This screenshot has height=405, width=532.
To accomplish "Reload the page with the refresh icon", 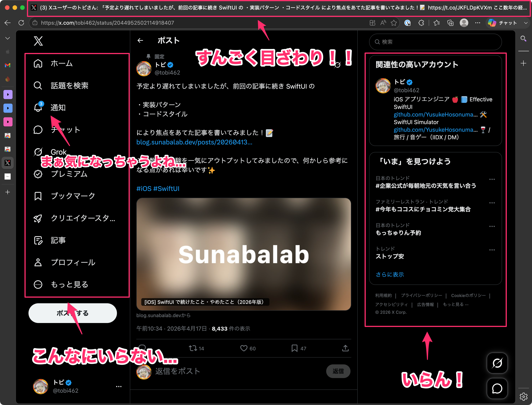I will [x=21, y=23].
